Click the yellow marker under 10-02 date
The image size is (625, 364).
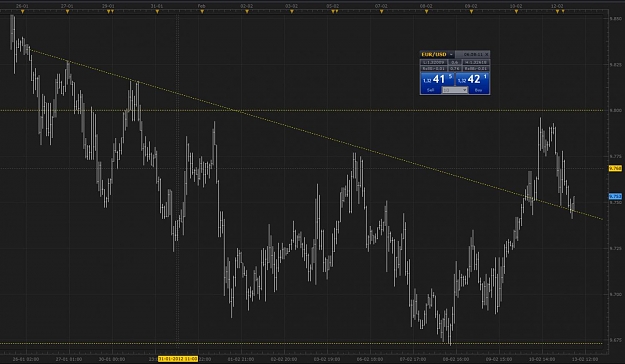point(516,12)
